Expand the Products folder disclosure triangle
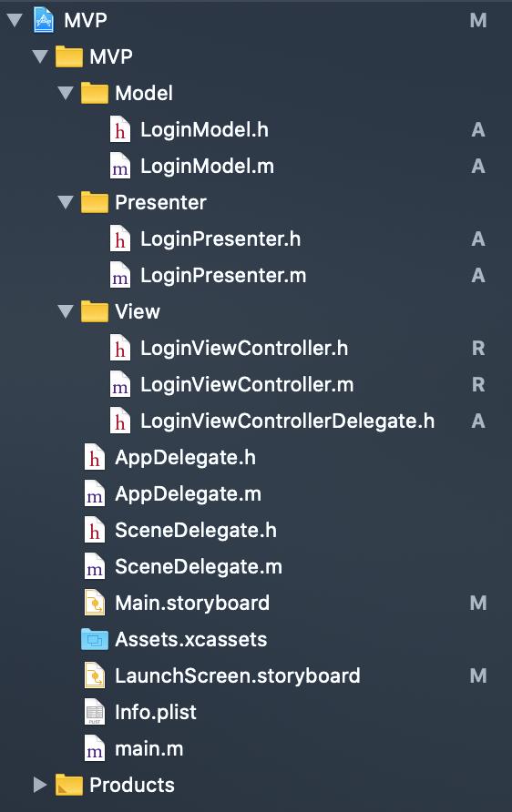512x812 pixels. point(40,785)
